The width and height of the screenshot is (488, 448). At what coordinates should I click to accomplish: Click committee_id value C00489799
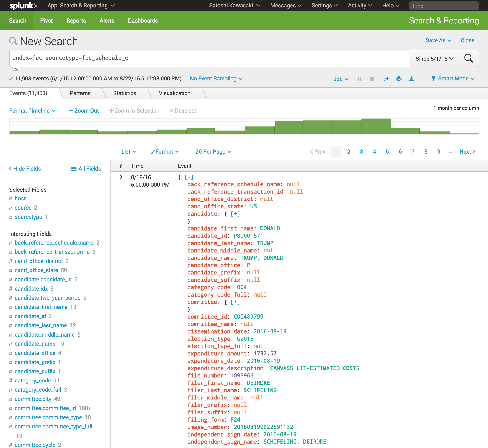[248, 317]
